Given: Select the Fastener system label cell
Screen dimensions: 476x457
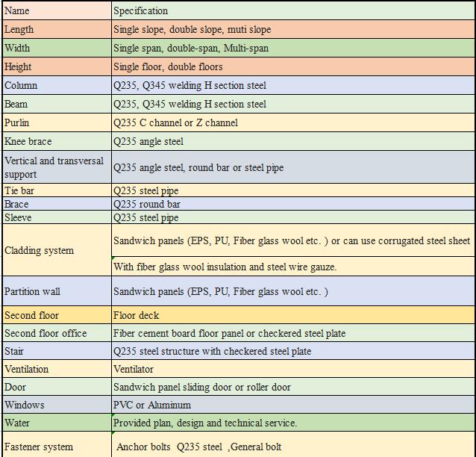Looking at the screenshot, I should [55, 447].
